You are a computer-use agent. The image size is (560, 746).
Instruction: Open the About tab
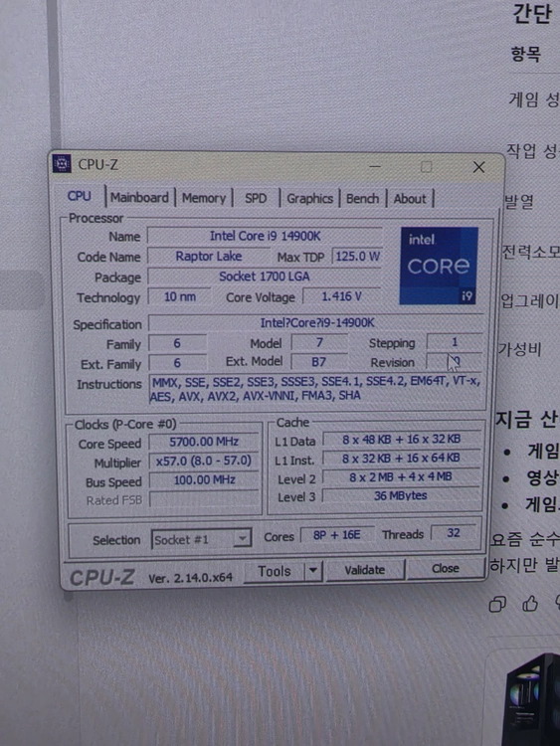[410, 199]
